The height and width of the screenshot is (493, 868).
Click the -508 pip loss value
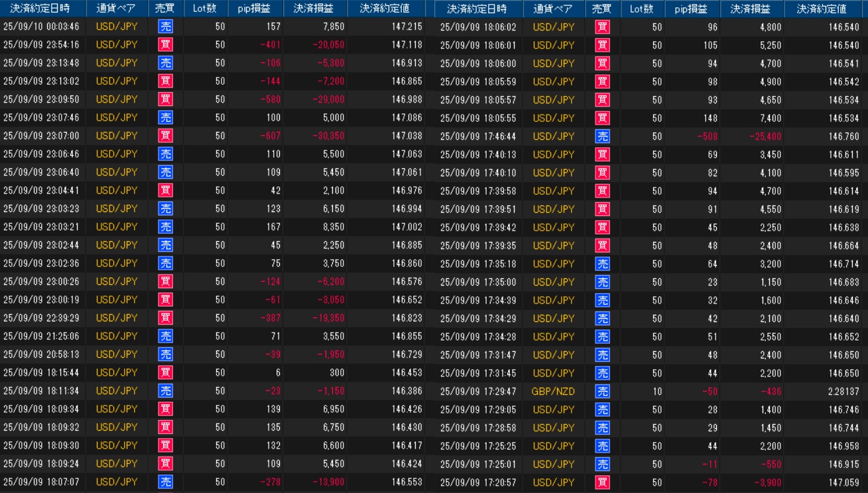point(708,137)
